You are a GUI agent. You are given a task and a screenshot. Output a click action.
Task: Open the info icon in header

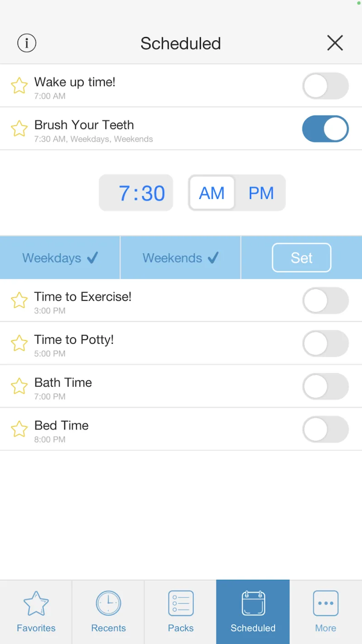(27, 43)
